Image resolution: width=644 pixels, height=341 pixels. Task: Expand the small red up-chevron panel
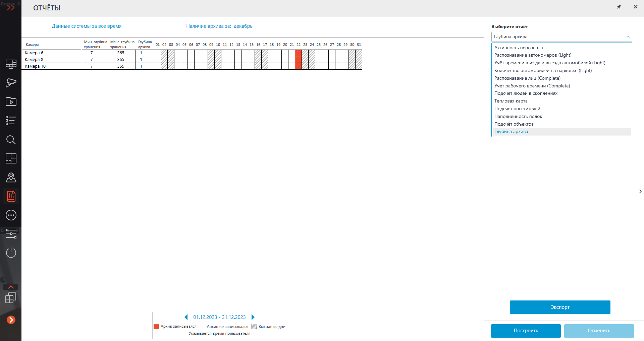(11, 287)
